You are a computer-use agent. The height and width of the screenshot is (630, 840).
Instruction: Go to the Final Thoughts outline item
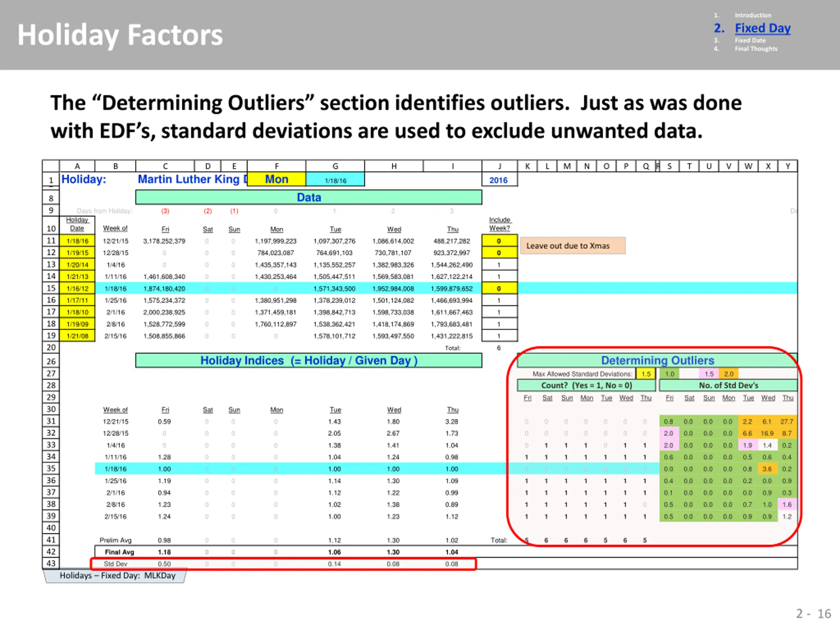[x=756, y=49]
